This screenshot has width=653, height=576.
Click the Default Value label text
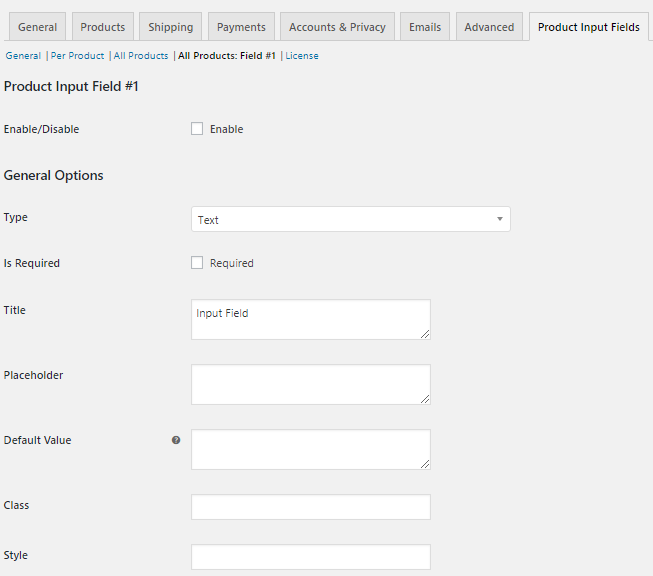(37, 440)
